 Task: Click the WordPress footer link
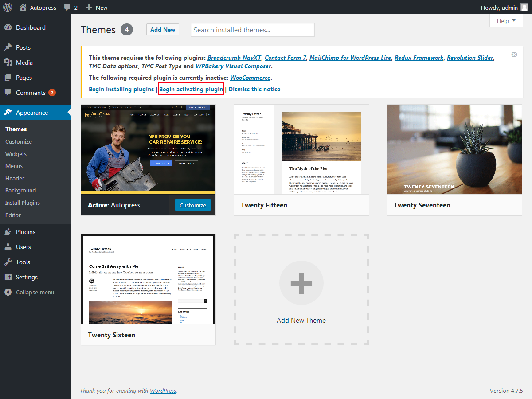pyautogui.click(x=163, y=391)
